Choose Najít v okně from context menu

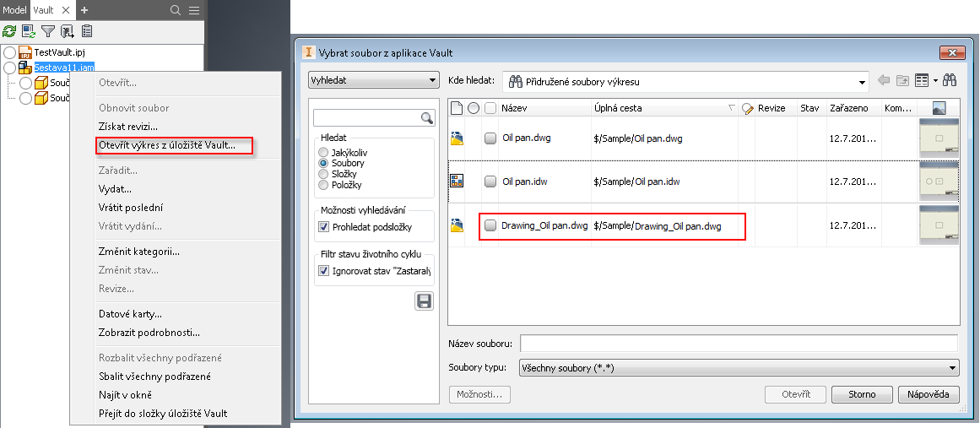[x=126, y=395]
